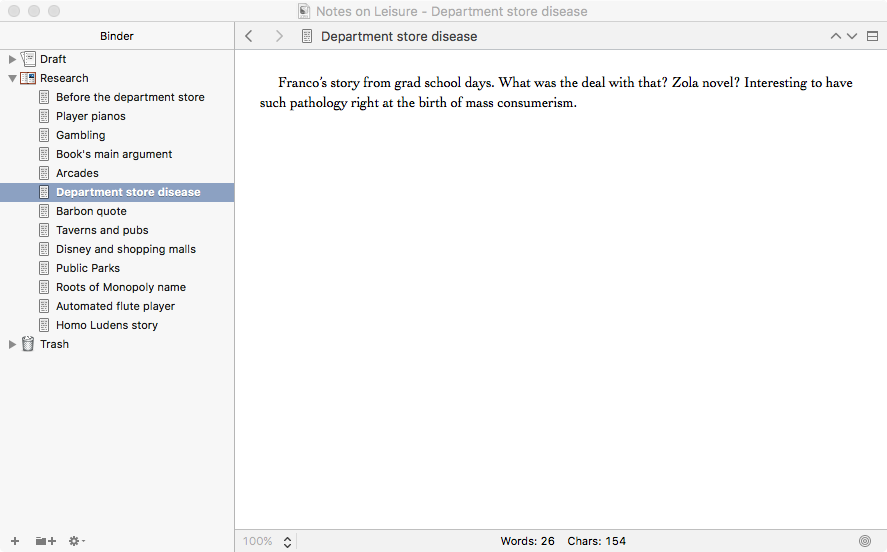The width and height of the screenshot is (887, 552).
Task: Click the editor header document icon
Action: tap(307, 36)
